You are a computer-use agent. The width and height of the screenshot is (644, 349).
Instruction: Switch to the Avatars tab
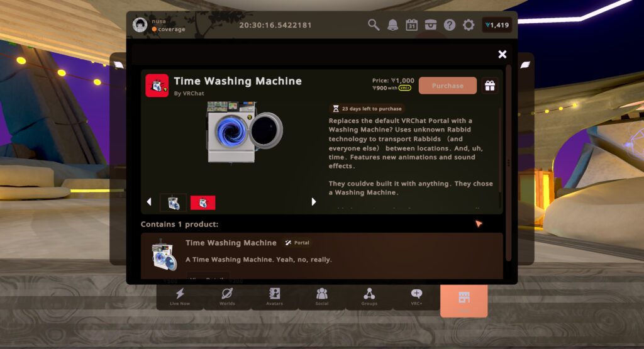coord(274,296)
